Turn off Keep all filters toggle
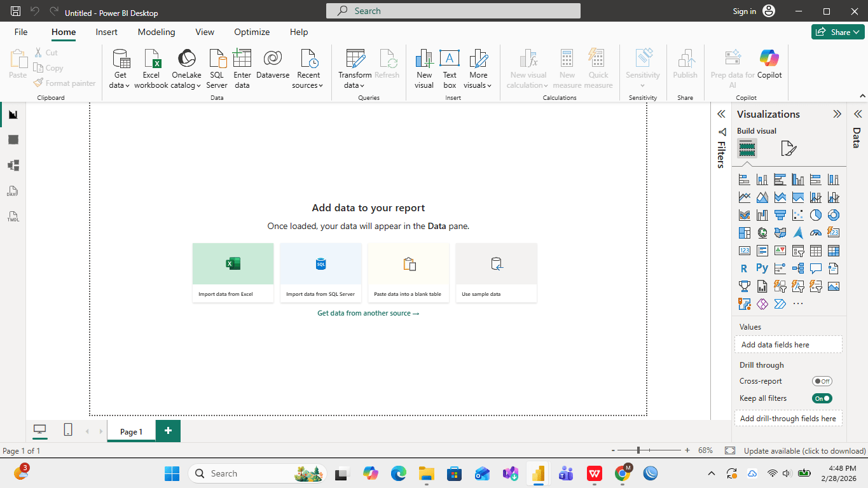 pyautogui.click(x=822, y=398)
